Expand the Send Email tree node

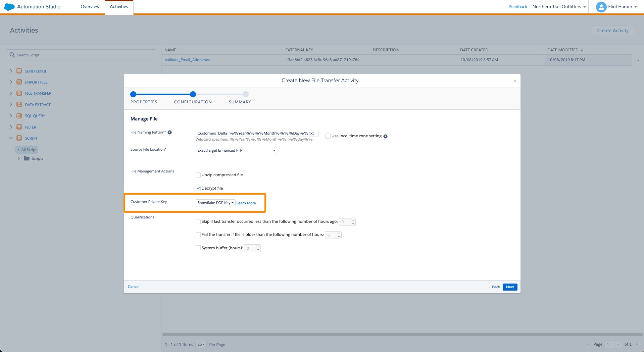[11, 71]
